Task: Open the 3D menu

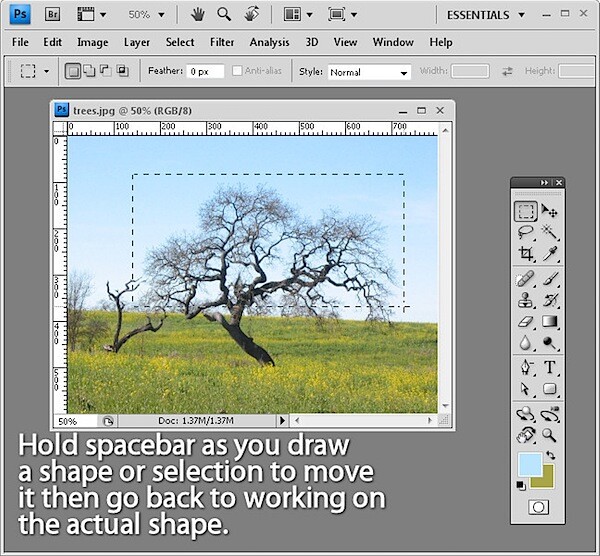Action: coord(311,42)
